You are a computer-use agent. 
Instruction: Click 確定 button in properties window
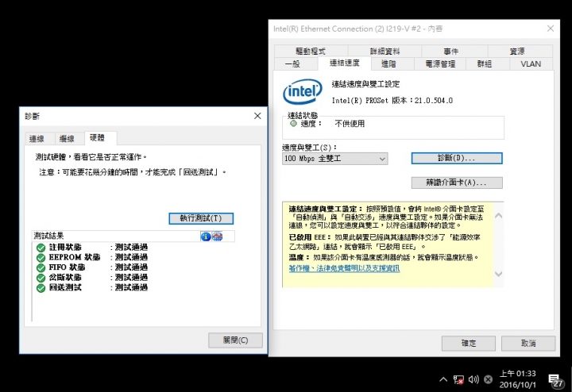click(469, 343)
